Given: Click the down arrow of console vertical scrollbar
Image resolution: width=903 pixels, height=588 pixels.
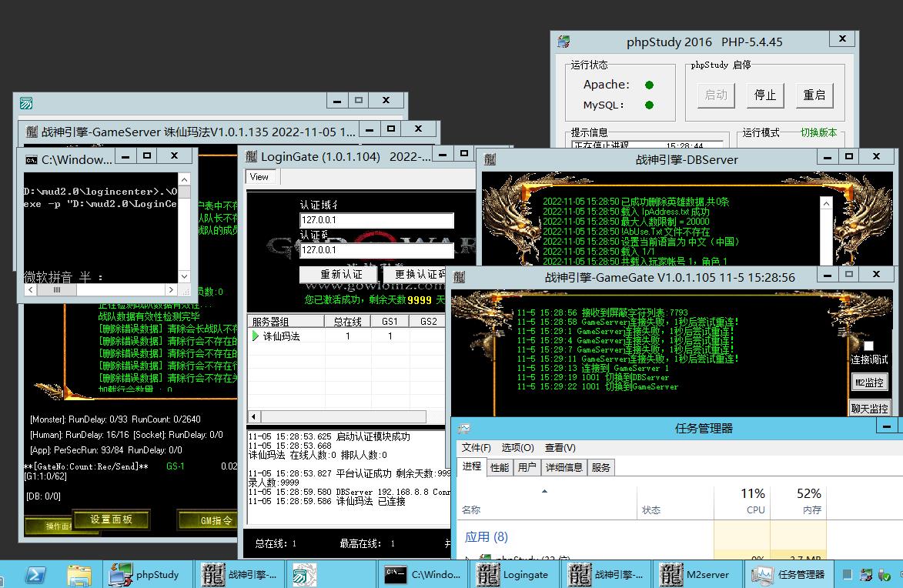Looking at the screenshot, I should (x=184, y=276).
